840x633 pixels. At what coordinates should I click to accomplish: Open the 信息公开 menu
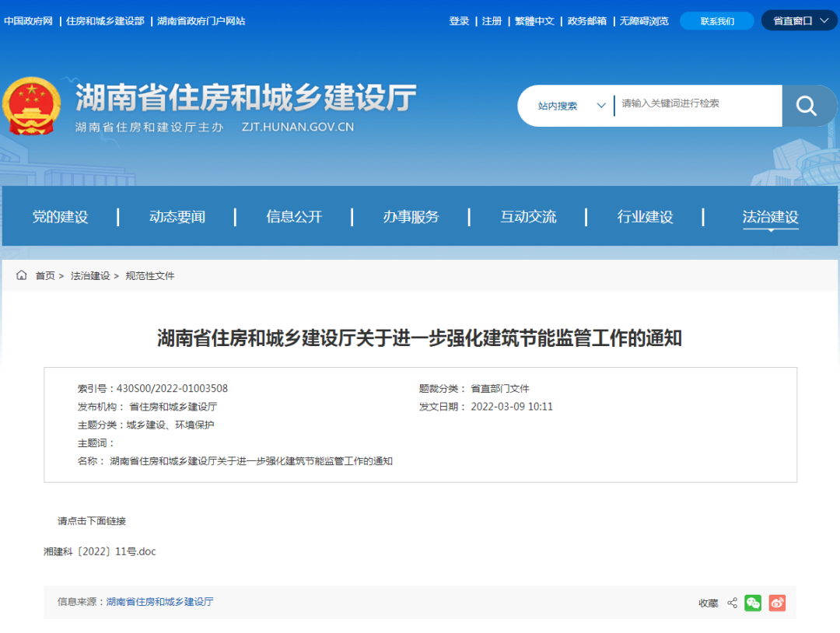click(x=294, y=217)
